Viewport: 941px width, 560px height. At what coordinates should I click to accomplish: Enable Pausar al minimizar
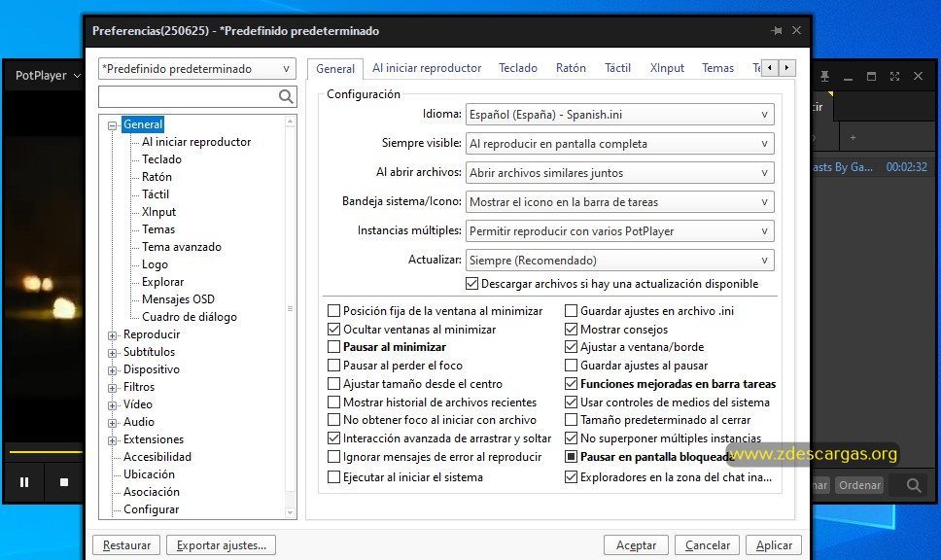pyautogui.click(x=333, y=347)
